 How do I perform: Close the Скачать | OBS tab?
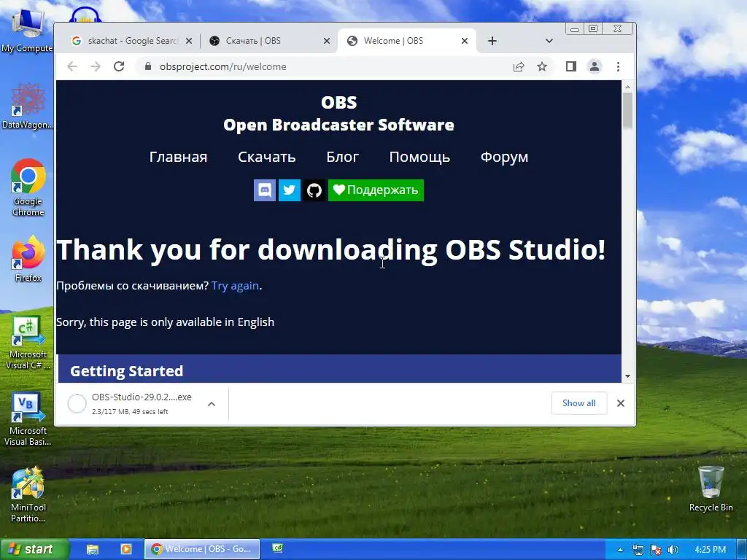pyautogui.click(x=327, y=41)
